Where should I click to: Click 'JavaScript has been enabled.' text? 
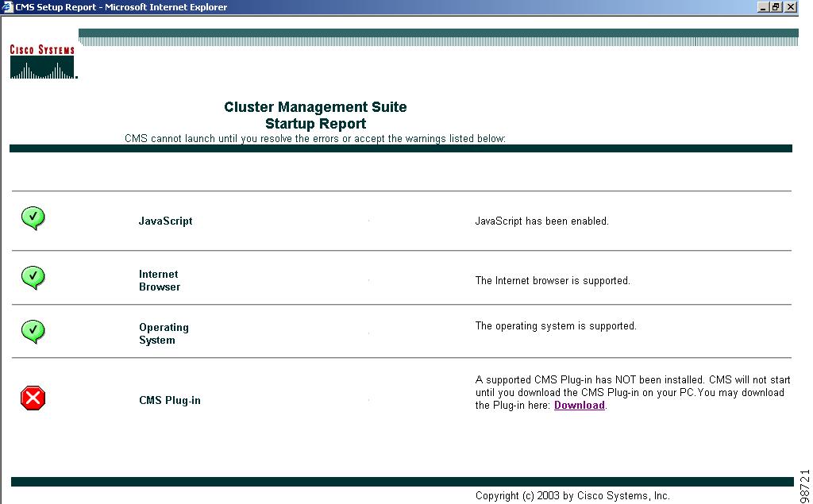[x=541, y=221]
